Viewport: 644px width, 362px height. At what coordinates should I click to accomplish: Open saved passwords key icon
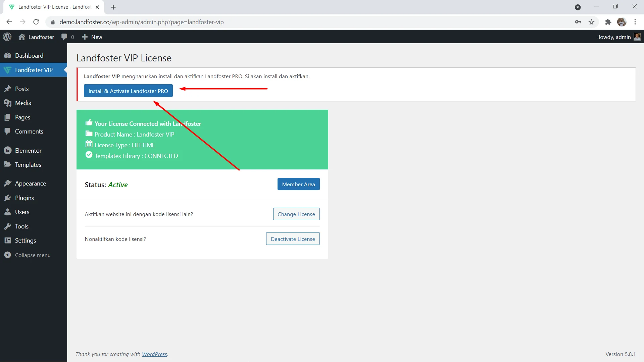pyautogui.click(x=578, y=22)
